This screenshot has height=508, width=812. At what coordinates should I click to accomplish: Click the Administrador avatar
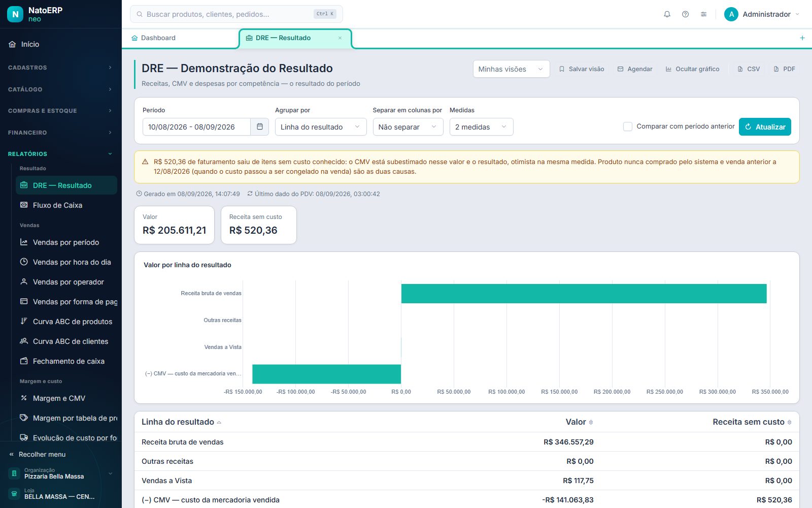coord(731,14)
